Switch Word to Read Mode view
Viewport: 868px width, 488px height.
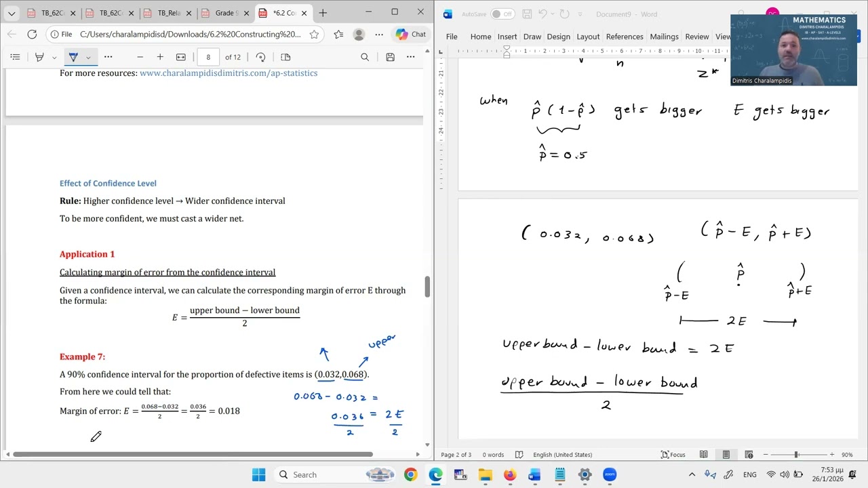(704, 455)
